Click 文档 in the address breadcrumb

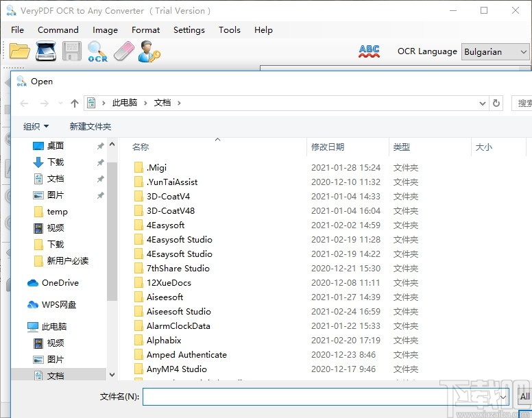(162, 103)
